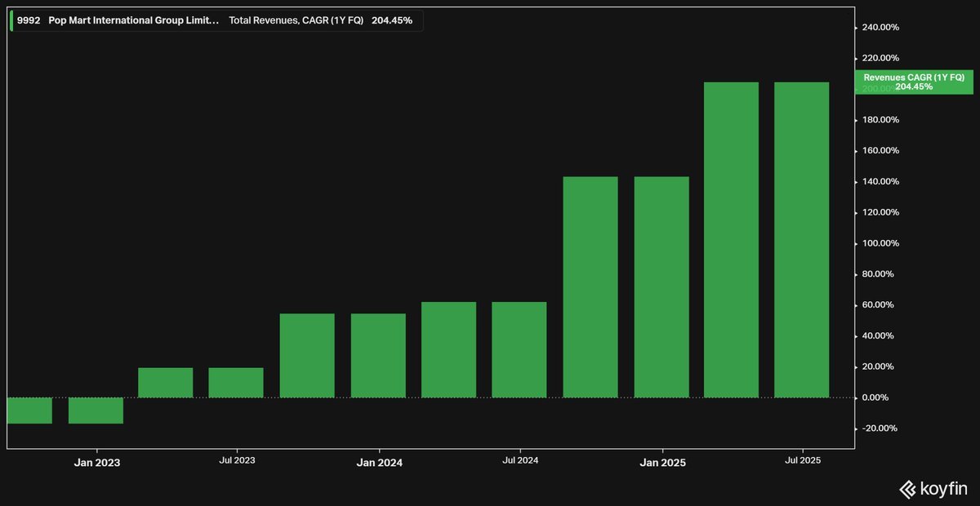Viewport: 980px width, 506px height.
Task: Click the leftmost negative bar
Action: (29, 411)
